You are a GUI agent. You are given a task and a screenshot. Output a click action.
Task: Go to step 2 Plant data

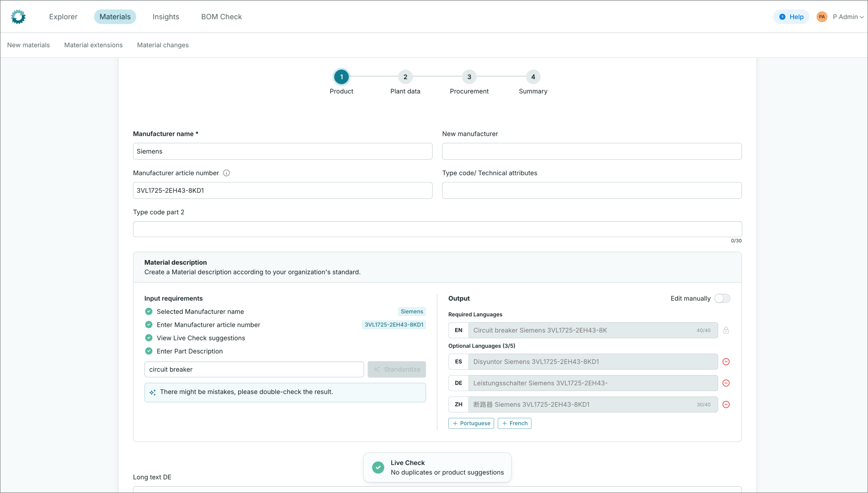405,77
